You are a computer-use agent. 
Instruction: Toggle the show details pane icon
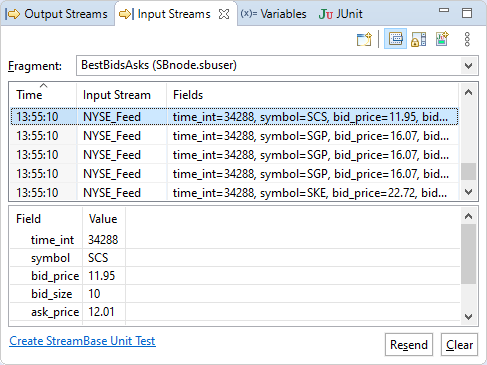point(396,39)
